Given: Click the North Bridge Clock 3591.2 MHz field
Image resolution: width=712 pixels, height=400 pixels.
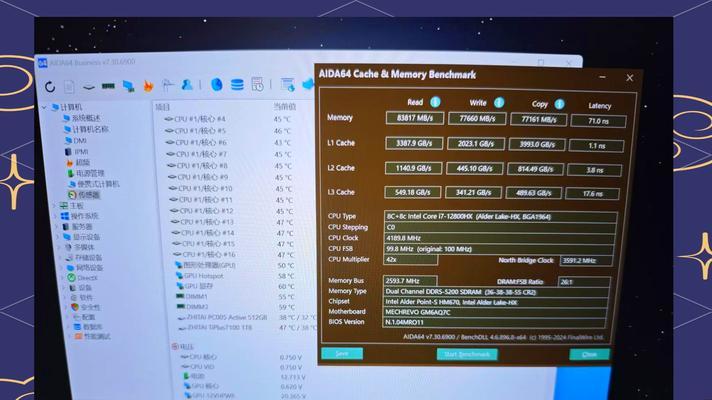Looking at the screenshot, I should [x=586, y=261].
